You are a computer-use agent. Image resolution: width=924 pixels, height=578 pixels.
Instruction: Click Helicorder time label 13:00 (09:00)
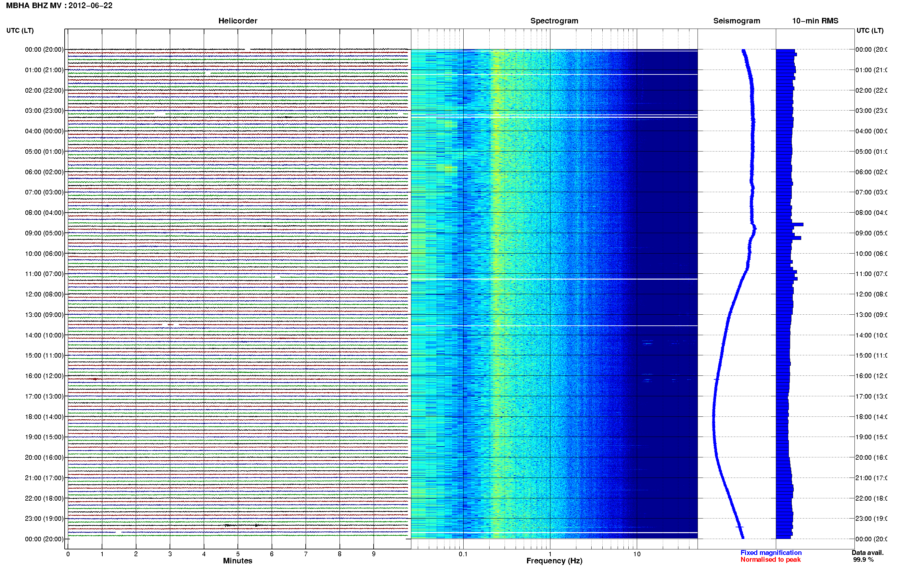click(44, 315)
